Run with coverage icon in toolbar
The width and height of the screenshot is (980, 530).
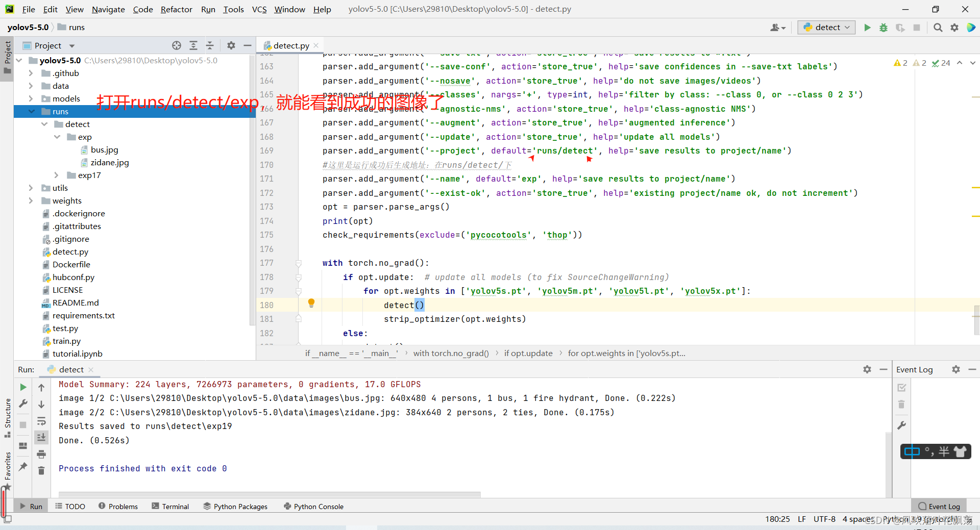900,28
